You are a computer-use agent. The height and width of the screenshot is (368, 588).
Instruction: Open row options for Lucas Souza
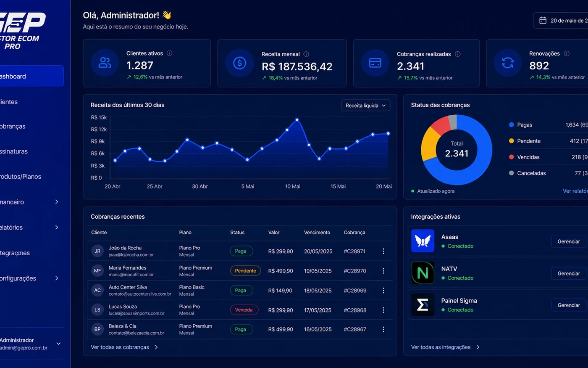[383, 310]
